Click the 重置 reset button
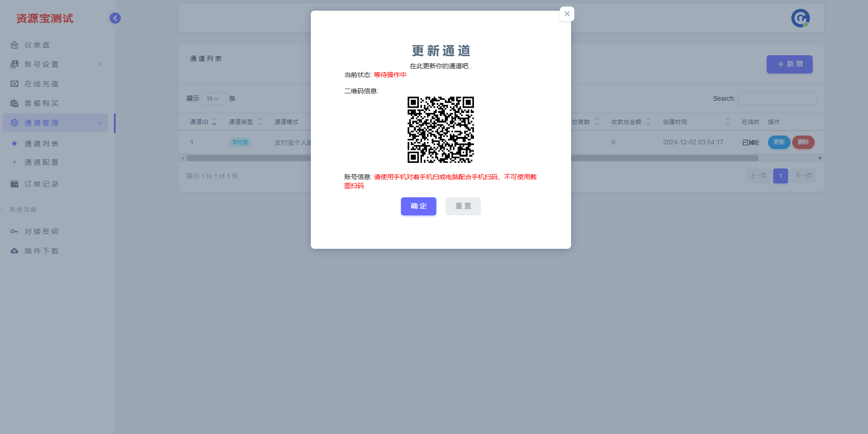The image size is (868, 434). pos(463,206)
